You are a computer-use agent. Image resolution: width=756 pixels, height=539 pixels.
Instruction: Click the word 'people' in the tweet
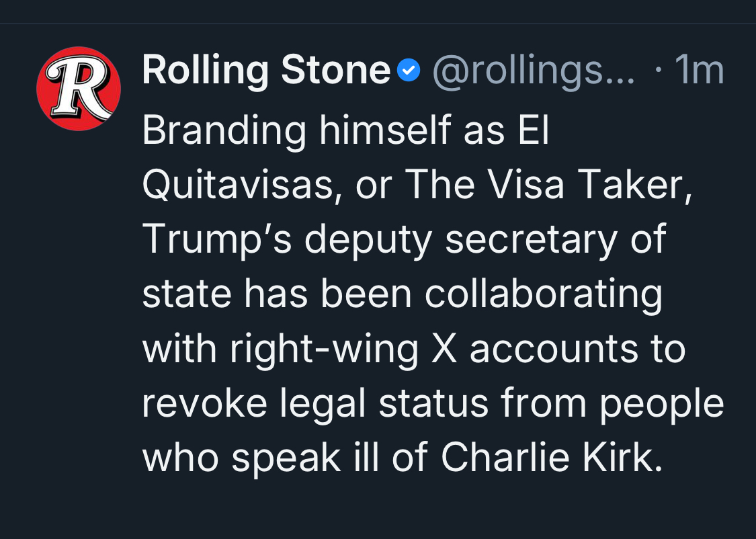click(659, 404)
